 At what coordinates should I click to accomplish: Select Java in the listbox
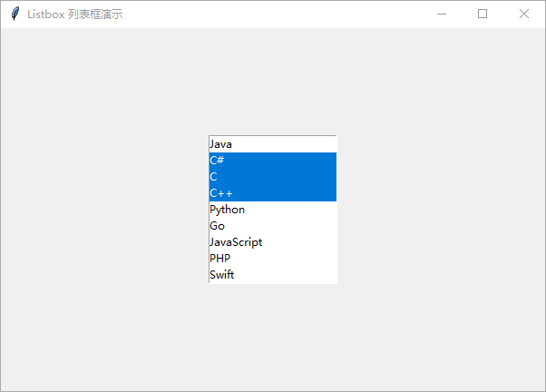[273, 144]
